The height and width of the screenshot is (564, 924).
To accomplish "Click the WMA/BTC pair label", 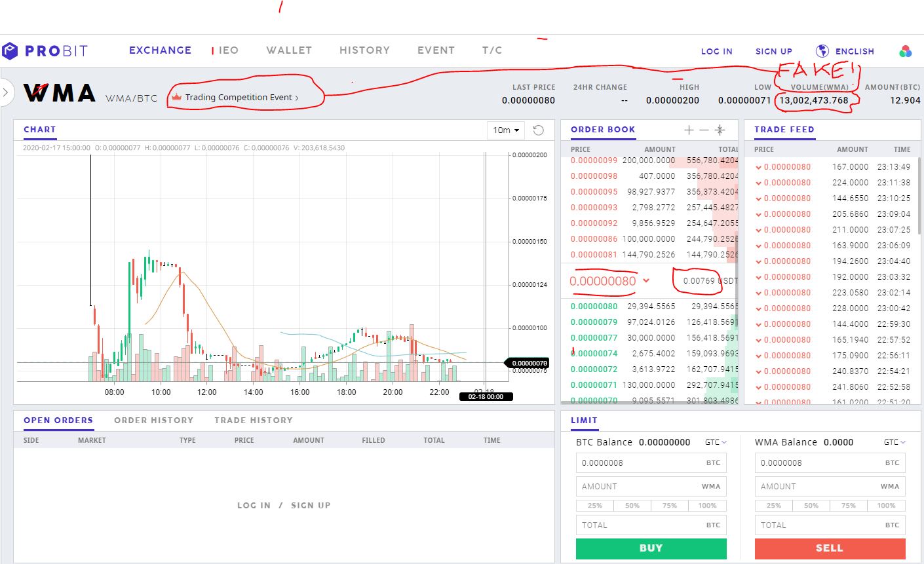I will (132, 98).
